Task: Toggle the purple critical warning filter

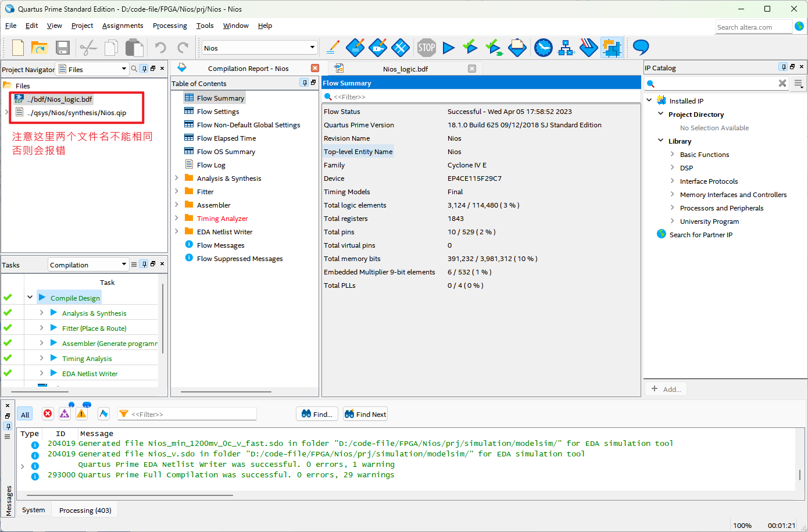Action: coord(65,413)
